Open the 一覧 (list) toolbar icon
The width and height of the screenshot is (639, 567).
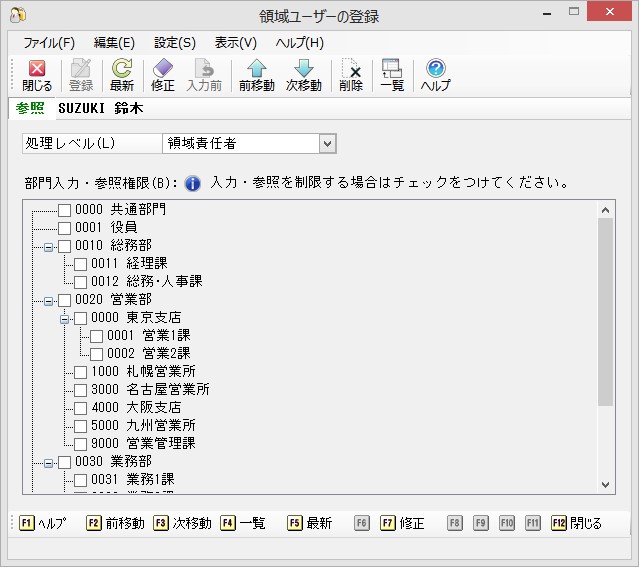pos(391,69)
